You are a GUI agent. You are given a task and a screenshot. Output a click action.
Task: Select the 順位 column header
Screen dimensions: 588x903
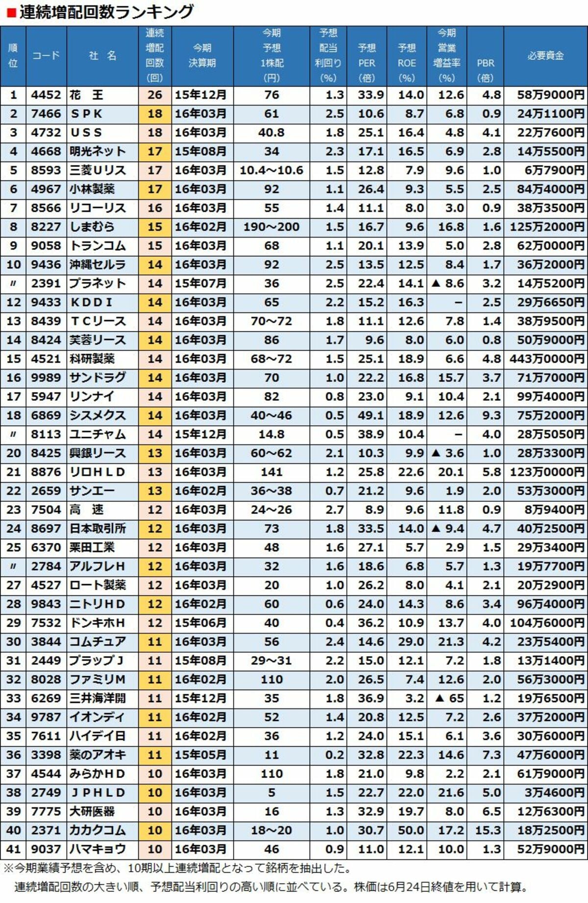tap(13, 55)
